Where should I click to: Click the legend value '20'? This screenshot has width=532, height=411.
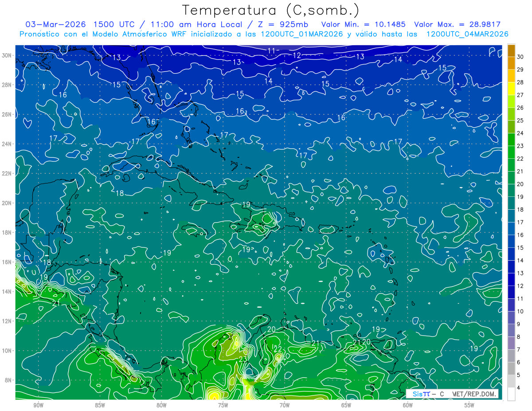[x=520, y=184]
